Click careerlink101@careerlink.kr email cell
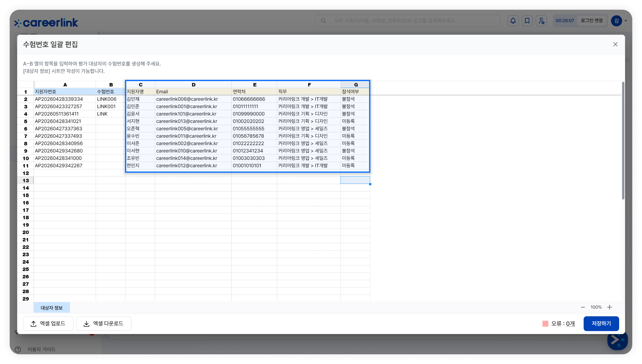 tap(193, 114)
